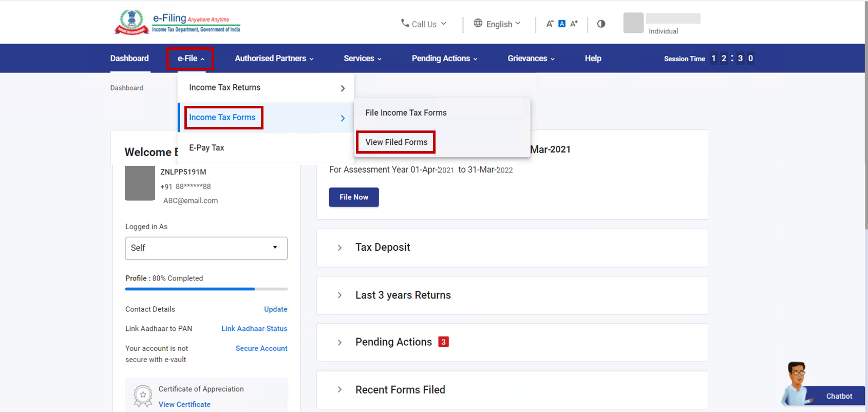Click the decrease font size icon
The image size is (868, 412).
[550, 24]
